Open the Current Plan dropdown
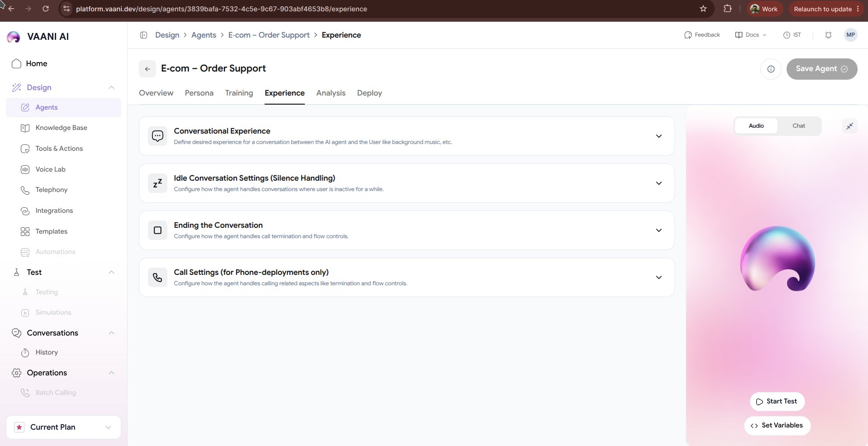The image size is (868, 446). point(63,427)
